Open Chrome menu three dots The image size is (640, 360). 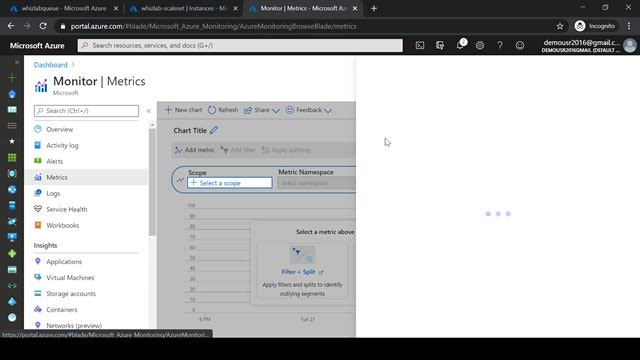coord(629,26)
